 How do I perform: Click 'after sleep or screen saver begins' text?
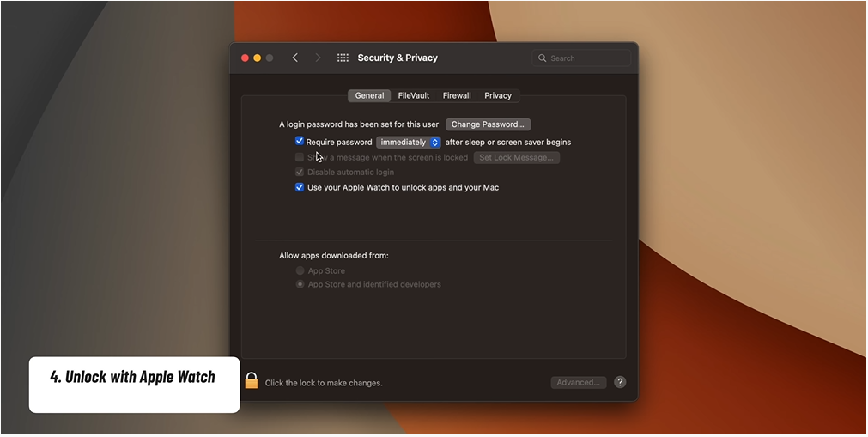tap(508, 143)
